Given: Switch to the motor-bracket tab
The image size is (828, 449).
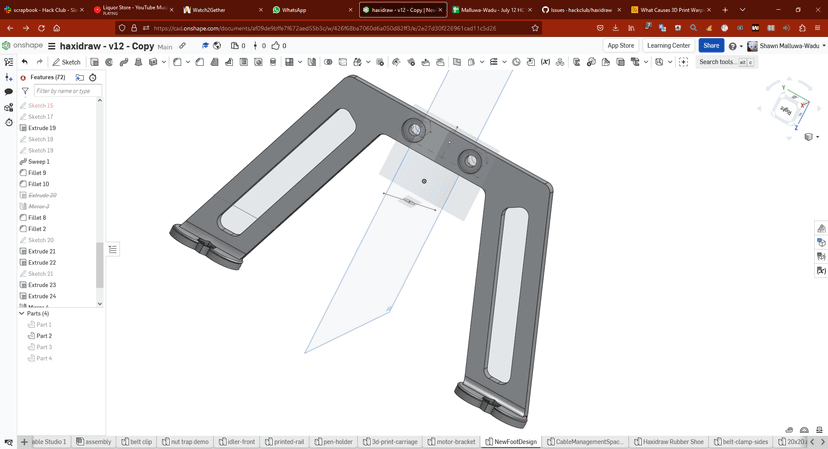Looking at the screenshot, I should tap(451, 442).
